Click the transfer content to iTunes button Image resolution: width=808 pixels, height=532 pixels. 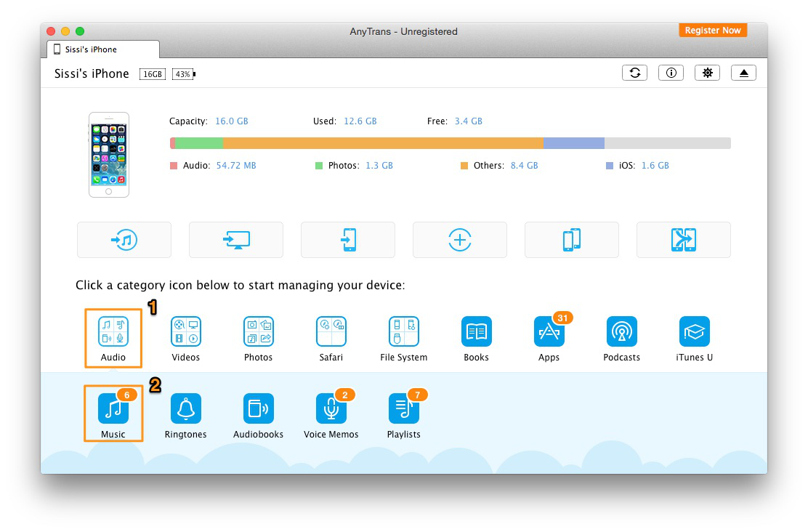click(x=124, y=240)
